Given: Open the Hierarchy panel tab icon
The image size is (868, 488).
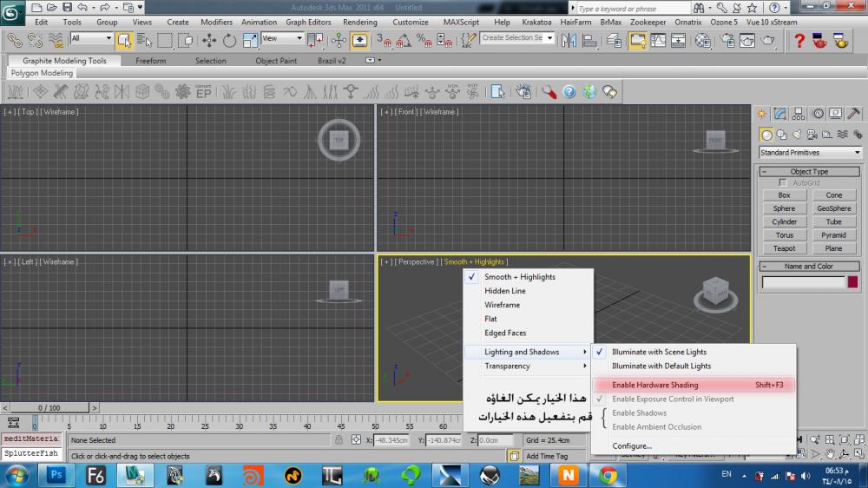Looking at the screenshot, I should coord(799,114).
